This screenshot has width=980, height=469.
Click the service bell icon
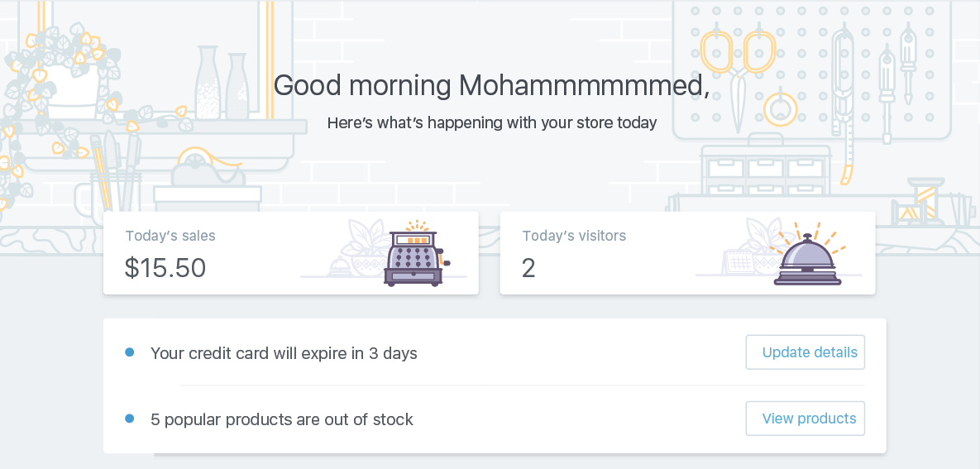coord(807,257)
